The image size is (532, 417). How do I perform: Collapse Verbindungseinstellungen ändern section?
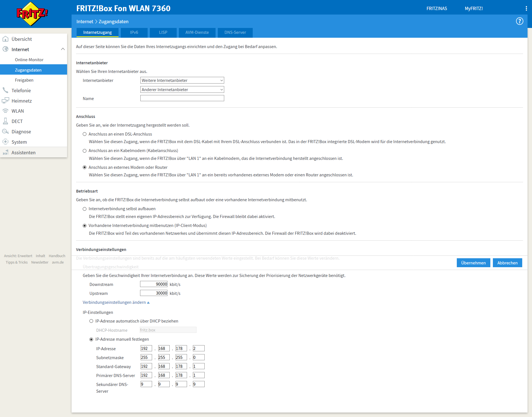116,302
